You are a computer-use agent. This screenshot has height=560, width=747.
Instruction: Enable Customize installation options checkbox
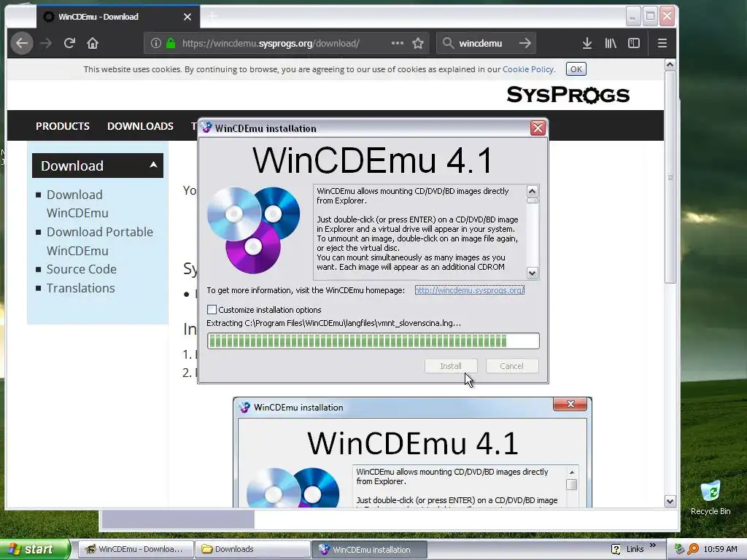tap(212, 309)
